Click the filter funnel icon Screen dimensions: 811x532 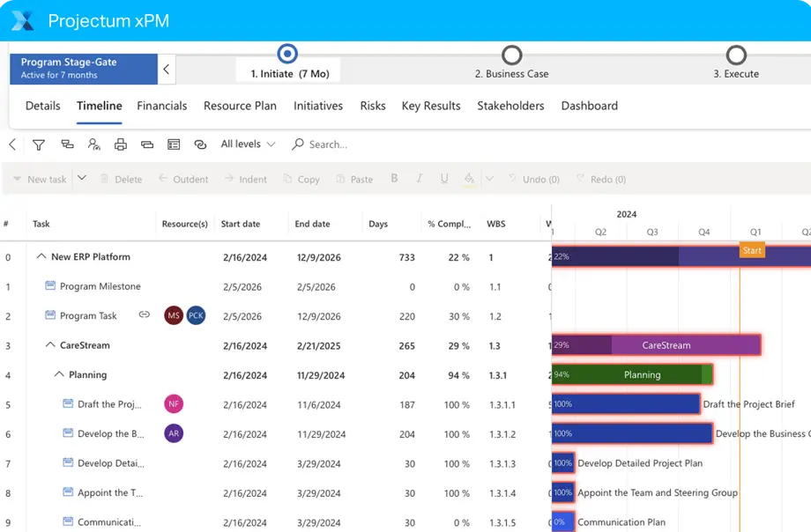coord(39,144)
